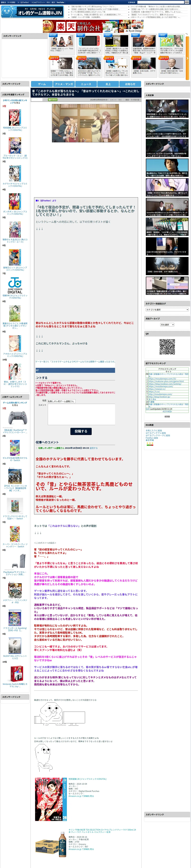Click the YouTube link in the top bar
The image size is (191, 868).
60,2
